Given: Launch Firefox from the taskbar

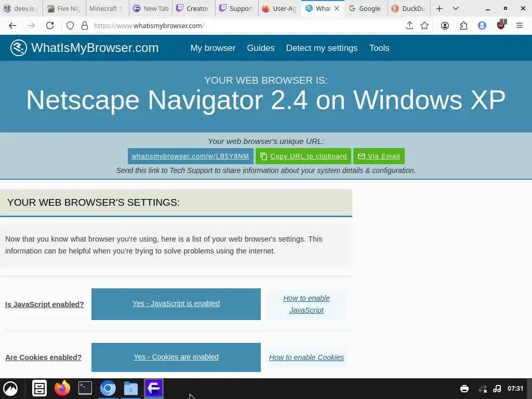Looking at the screenshot, I should click(x=62, y=388).
